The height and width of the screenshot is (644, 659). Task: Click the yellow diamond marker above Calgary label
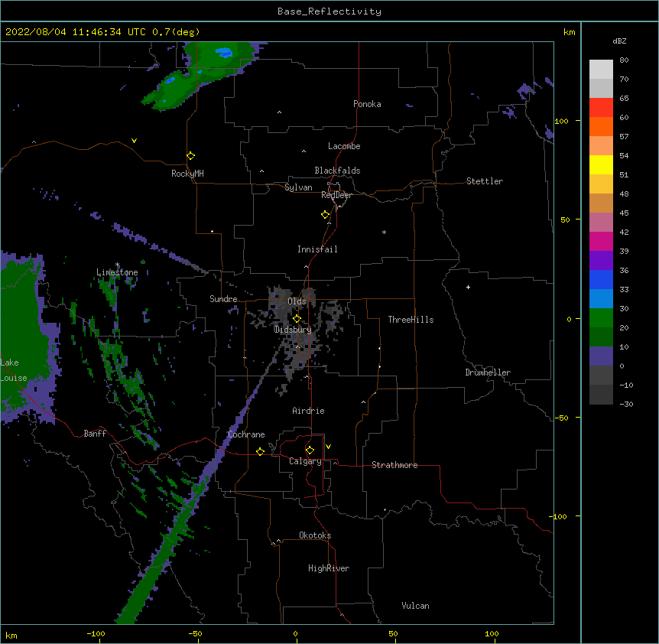[310, 450]
